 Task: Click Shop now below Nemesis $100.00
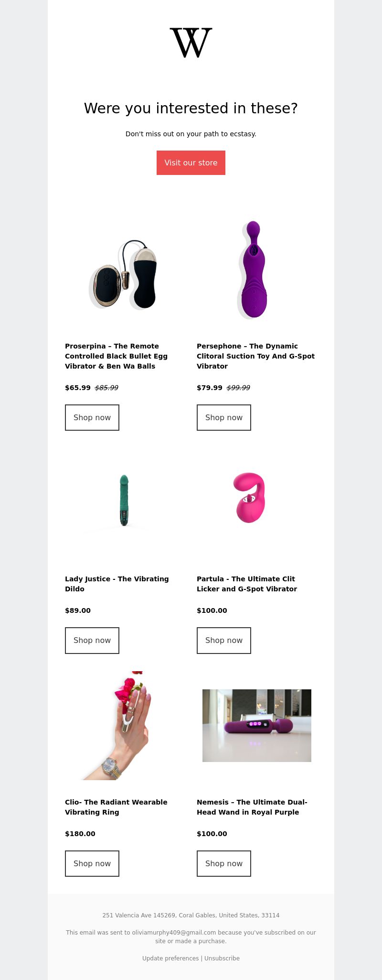(x=224, y=863)
